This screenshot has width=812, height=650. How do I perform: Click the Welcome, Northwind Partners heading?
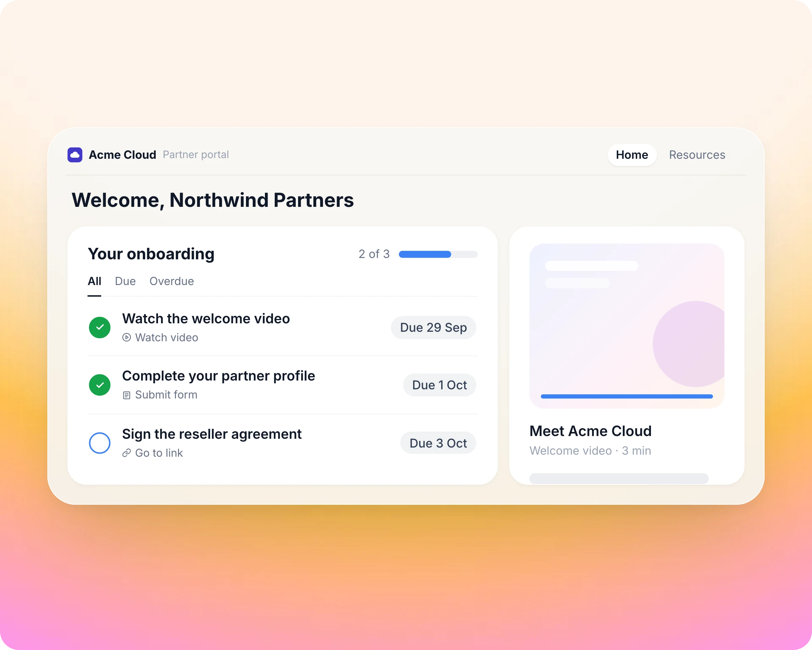tap(213, 200)
